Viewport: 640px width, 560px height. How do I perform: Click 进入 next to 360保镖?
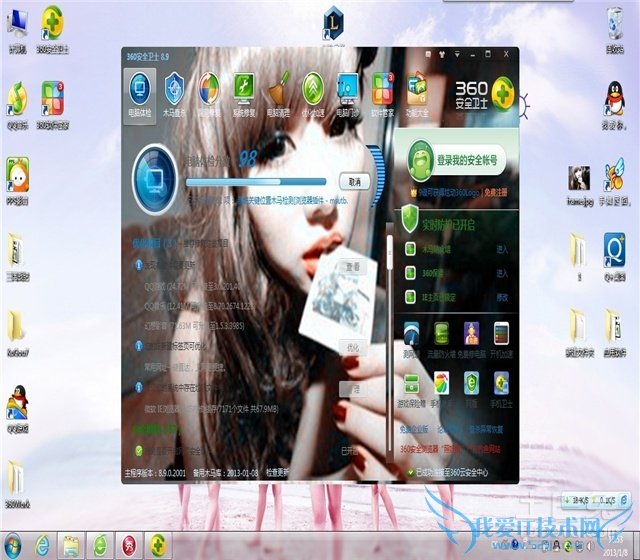tap(502, 273)
